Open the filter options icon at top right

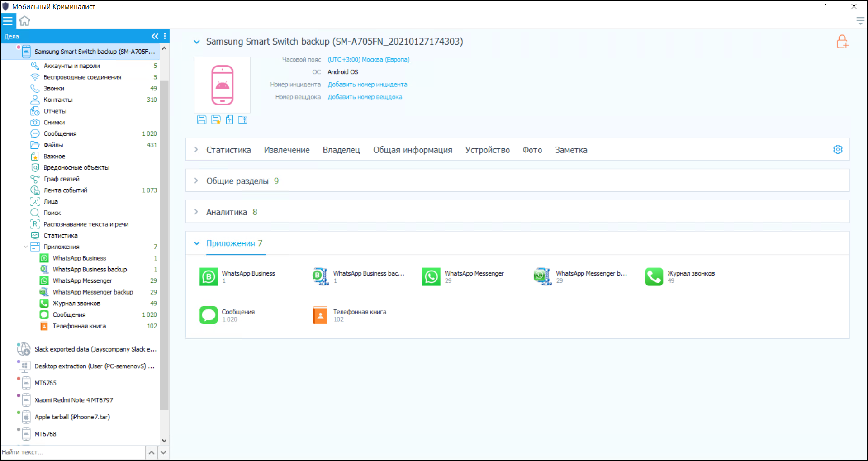coord(860,21)
